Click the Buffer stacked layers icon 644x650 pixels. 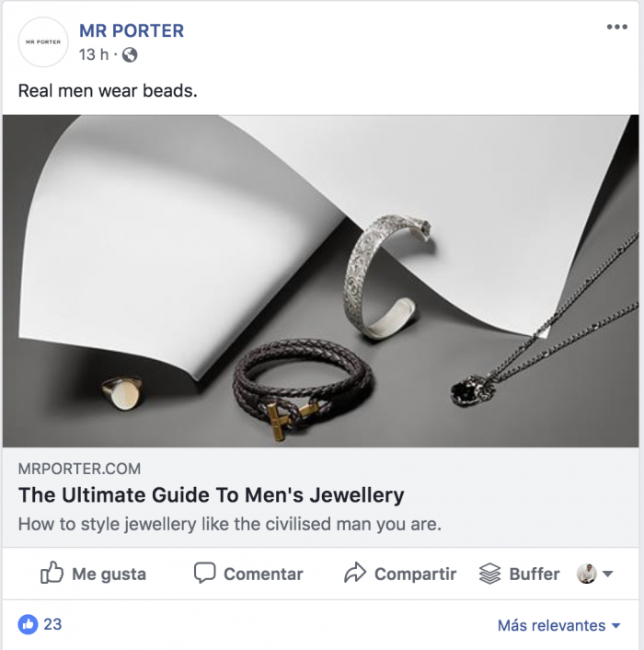tap(489, 574)
